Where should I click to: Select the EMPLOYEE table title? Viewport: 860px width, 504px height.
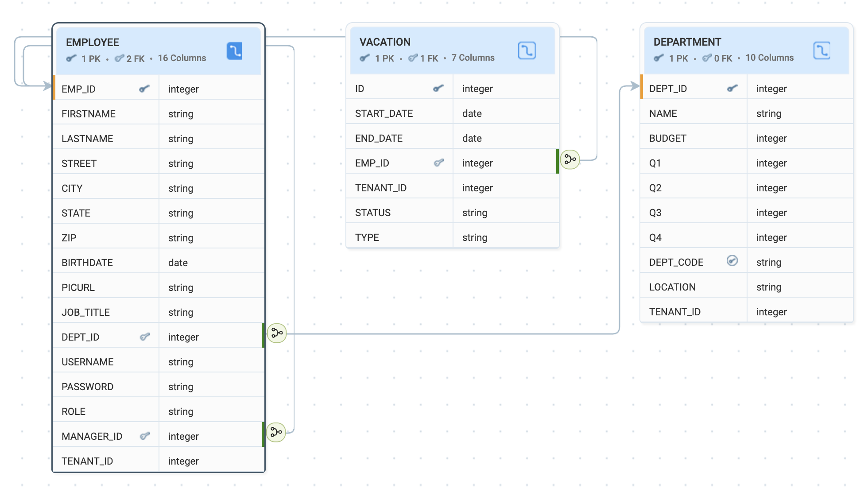93,42
